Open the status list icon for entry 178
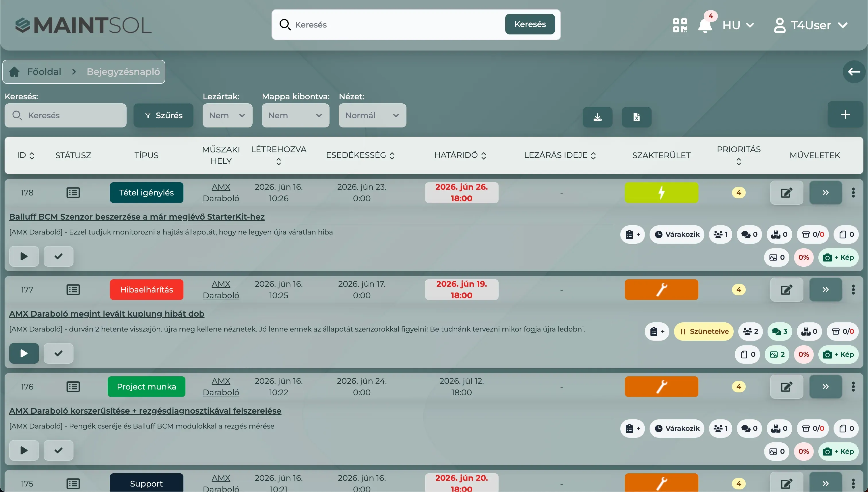Viewport: 868px width, 492px height. tap(73, 193)
